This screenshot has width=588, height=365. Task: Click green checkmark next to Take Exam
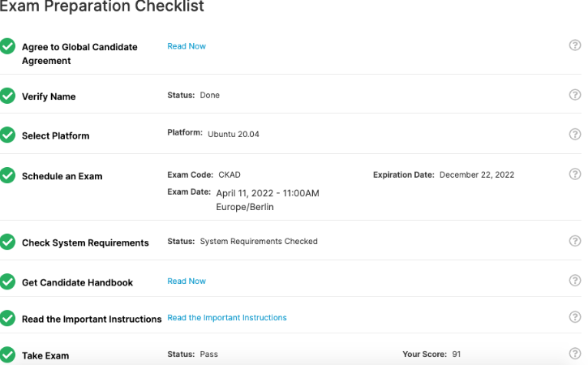pyautogui.click(x=8, y=355)
